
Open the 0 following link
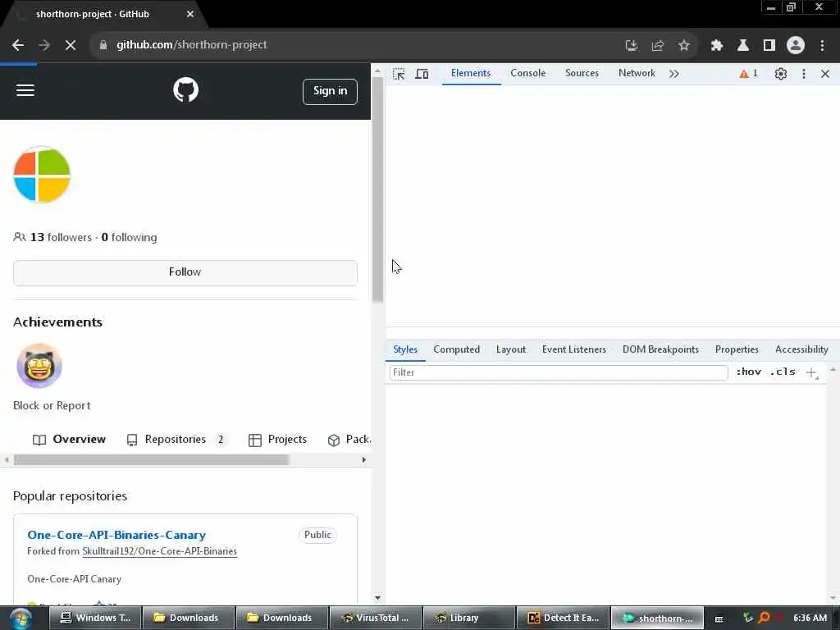(x=129, y=237)
